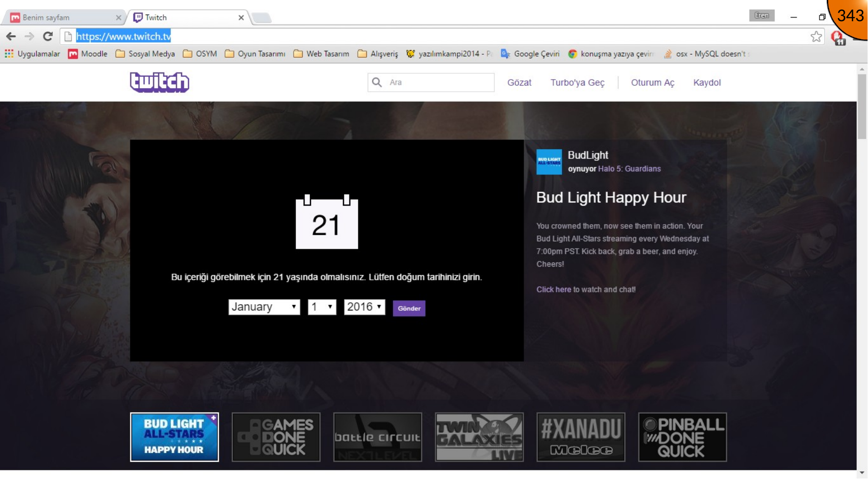Click the address bar URL

tap(123, 37)
